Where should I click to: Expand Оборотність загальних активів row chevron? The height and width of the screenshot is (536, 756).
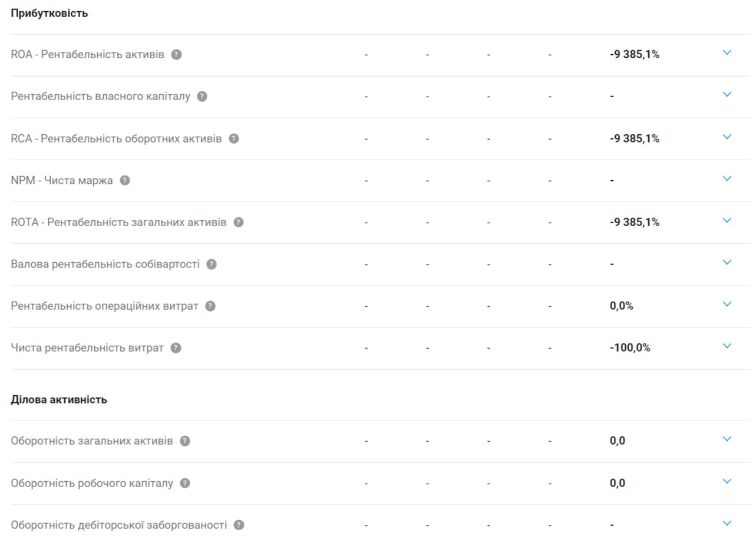727,439
